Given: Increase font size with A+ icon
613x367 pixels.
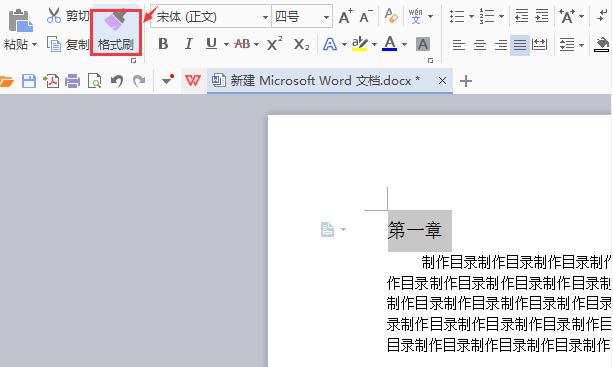Looking at the screenshot, I should 346,16.
